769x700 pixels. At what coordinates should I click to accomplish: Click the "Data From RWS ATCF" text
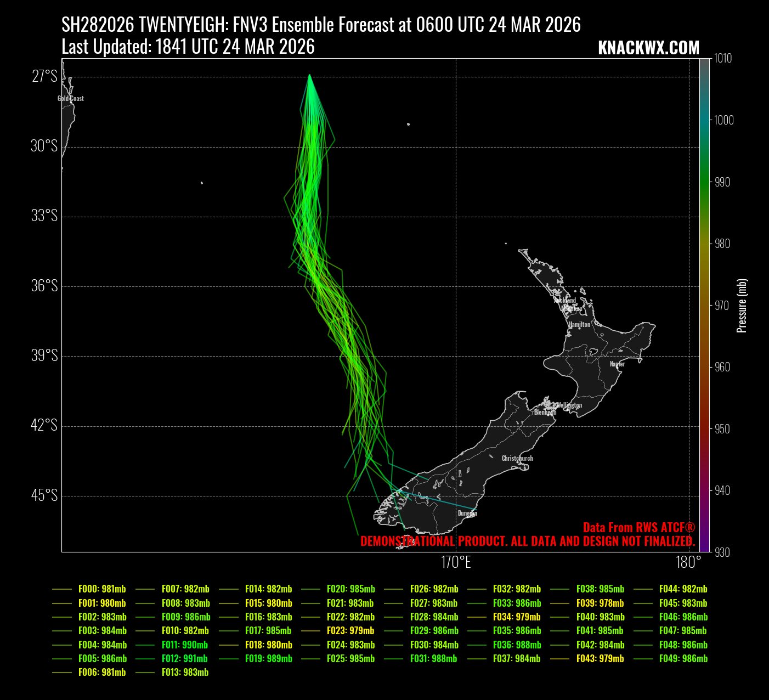638,528
